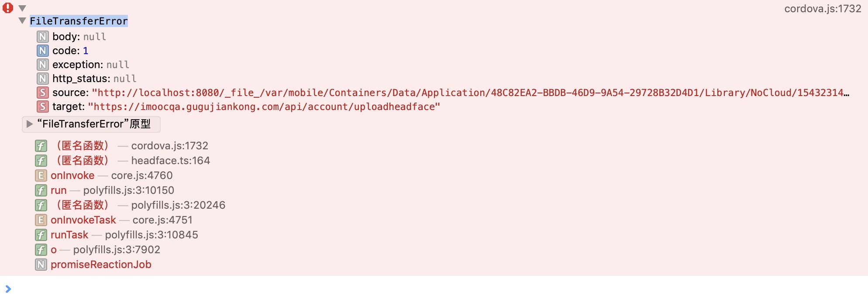
Task: Click the N icon beside promiseReactionJob
Action: point(41,265)
